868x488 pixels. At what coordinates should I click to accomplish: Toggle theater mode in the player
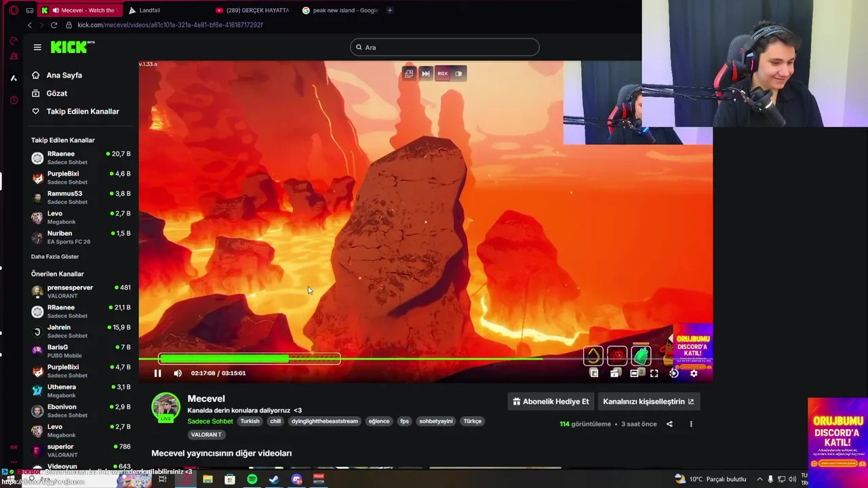(x=634, y=373)
